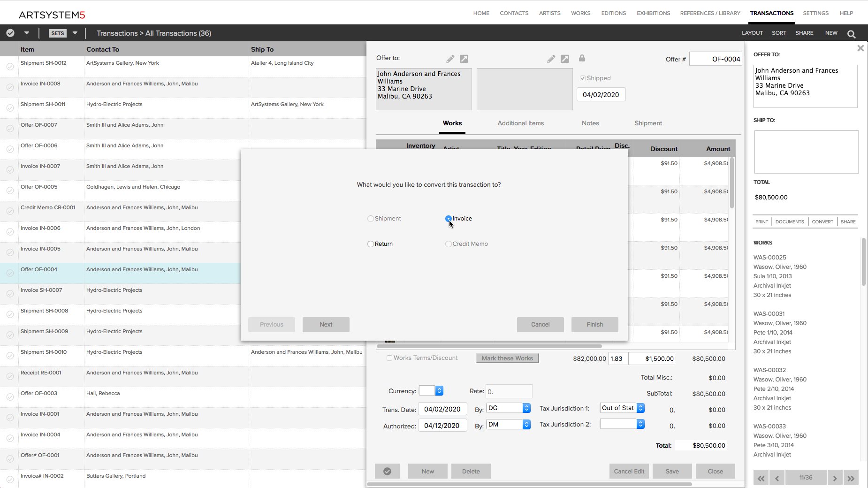Select the Credit Memo radio option
Viewport: 868px width, 488px height.
pos(449,244)
